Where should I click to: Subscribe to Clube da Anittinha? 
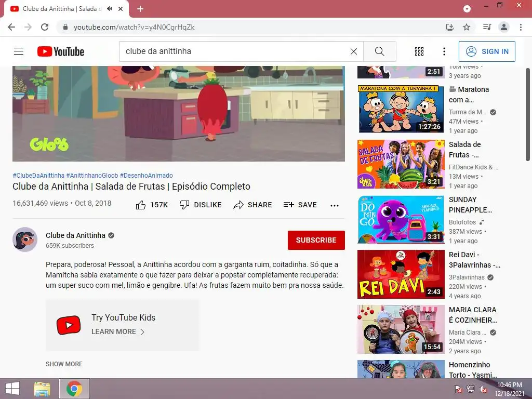point(316,240)
